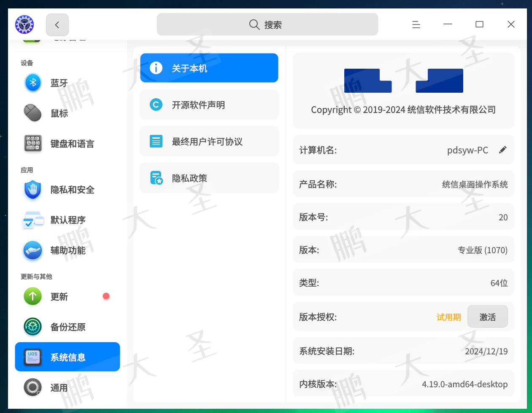Click the copyright C icon

click(156, 105)
